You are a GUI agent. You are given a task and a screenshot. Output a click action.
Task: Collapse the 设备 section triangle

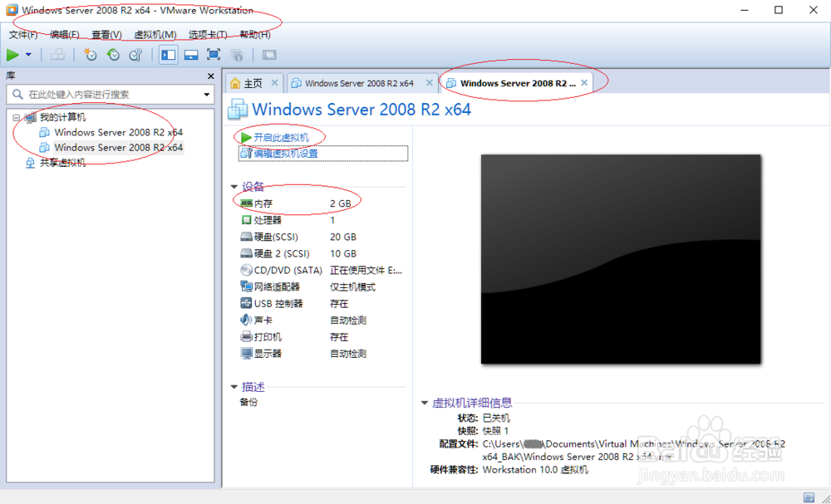click(x=234, y=187)
